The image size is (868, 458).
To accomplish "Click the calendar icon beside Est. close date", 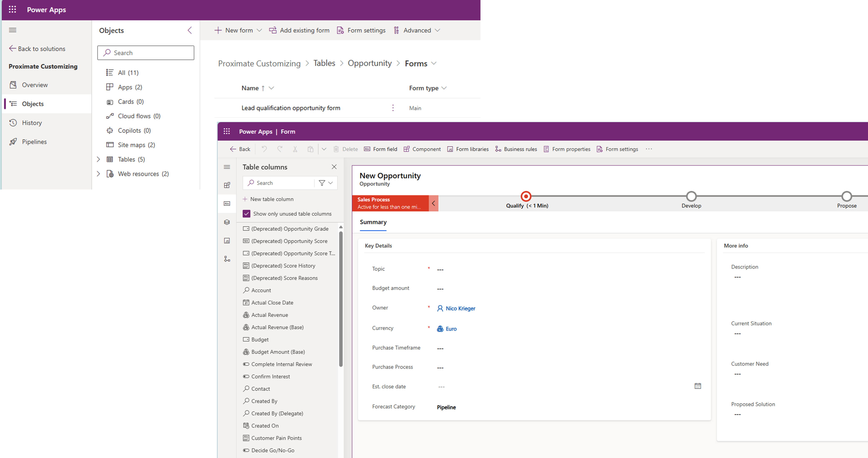I will pos(698,386).
